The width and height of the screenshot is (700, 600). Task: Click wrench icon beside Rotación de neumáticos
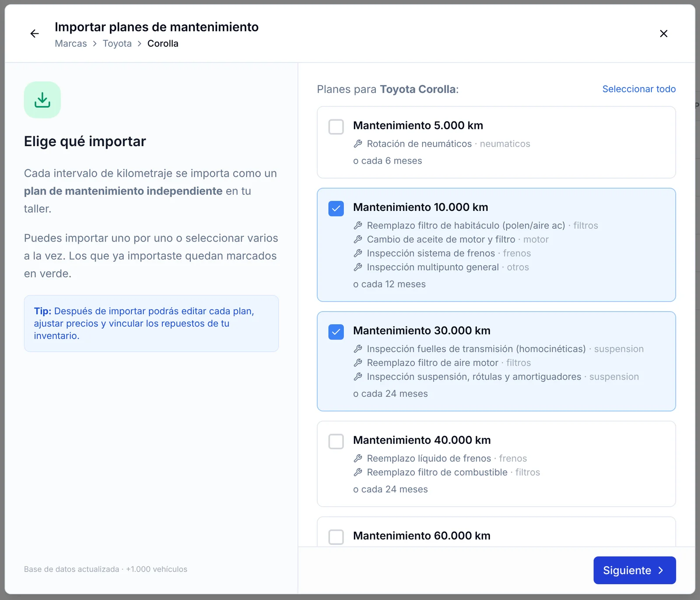click(x=358, y=144)
